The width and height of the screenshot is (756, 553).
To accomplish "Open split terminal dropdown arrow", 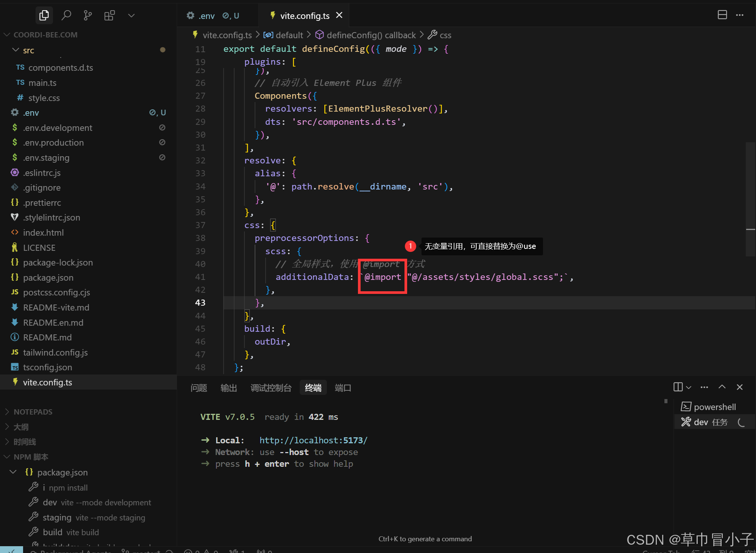I will tap(689, 387).
